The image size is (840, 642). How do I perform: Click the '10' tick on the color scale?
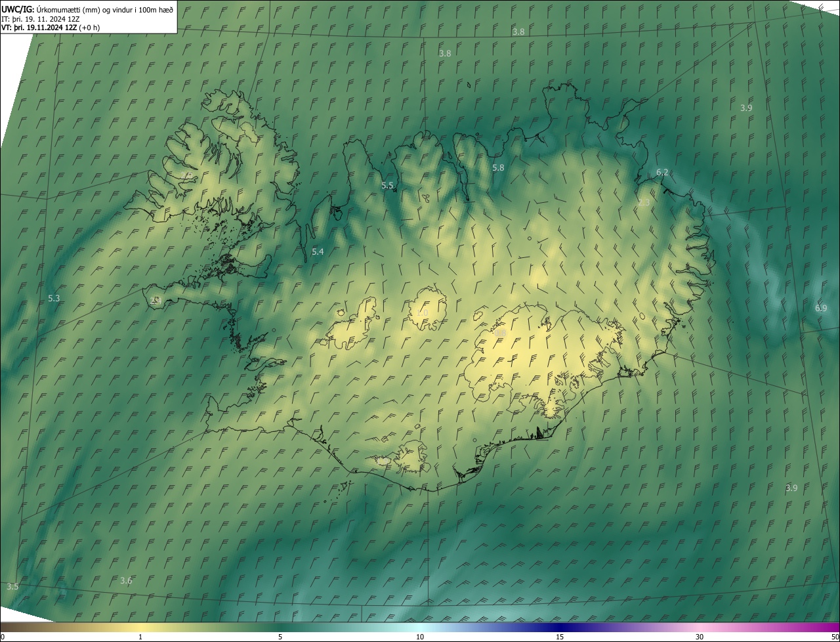point(420,637)
